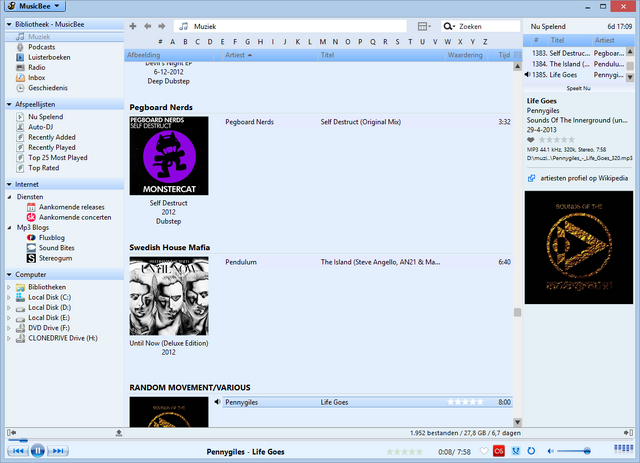The height and width of the screenshot is (463, 640).
Task: Open Geschiedenis history in the sidebar
Action: click(x=48, y=88)
